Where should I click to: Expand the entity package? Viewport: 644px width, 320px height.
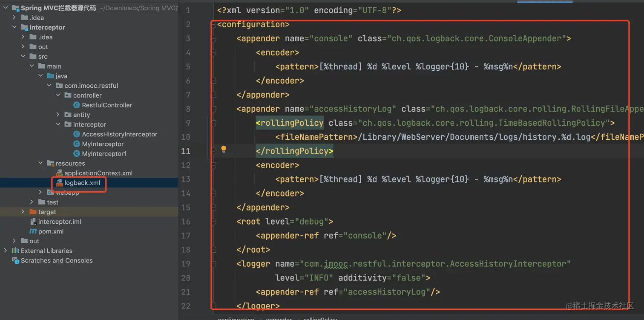point(58,115)
